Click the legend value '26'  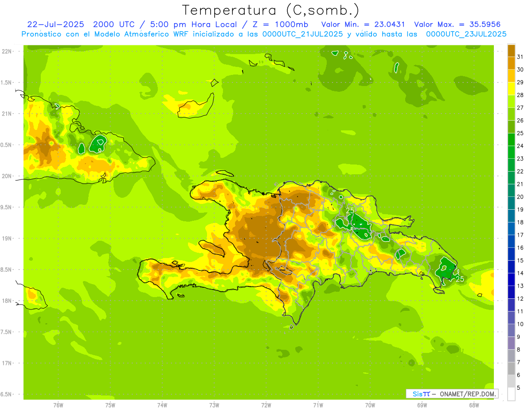point(520,120)
